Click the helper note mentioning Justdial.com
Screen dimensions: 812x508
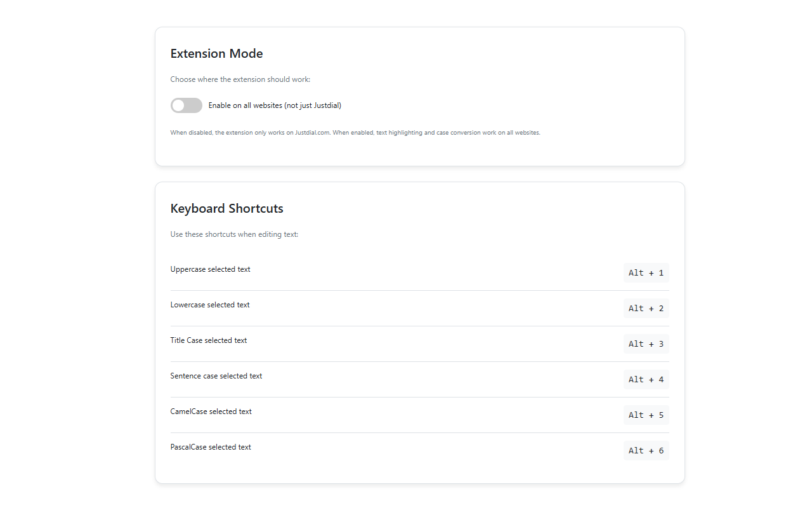coord(355,133)
